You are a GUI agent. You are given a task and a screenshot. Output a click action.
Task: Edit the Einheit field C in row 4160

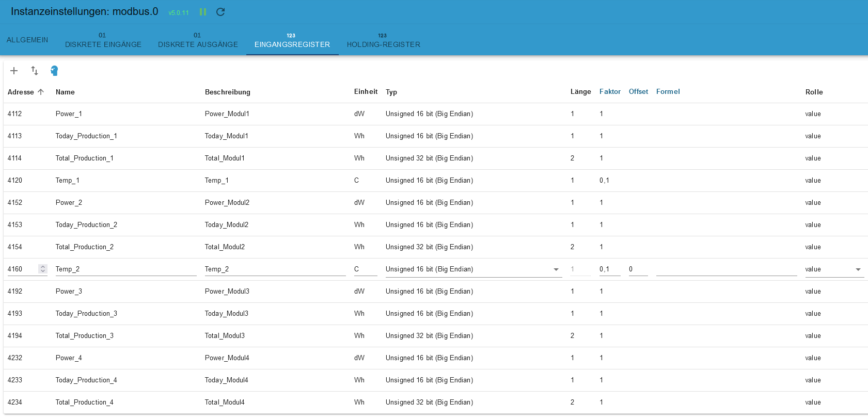pyautogui.click(x=366, y=269)
